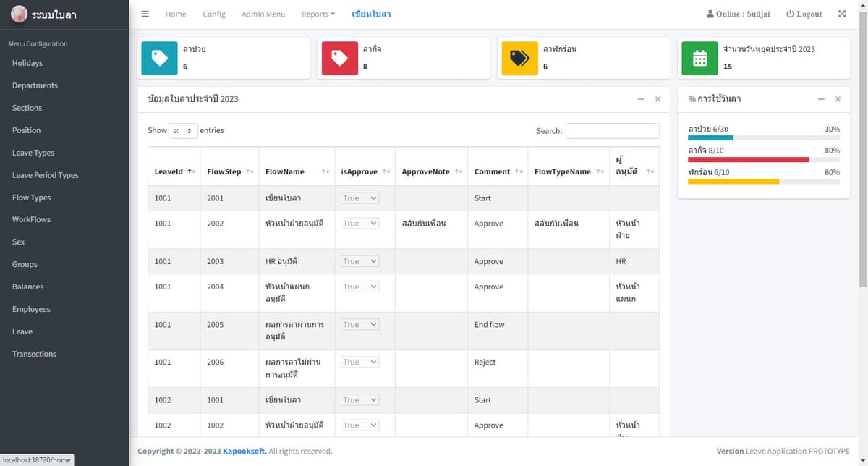Click the teal tag icon for ลาป่วย
Screen dimensions: 868x466
tap(159, 58)
